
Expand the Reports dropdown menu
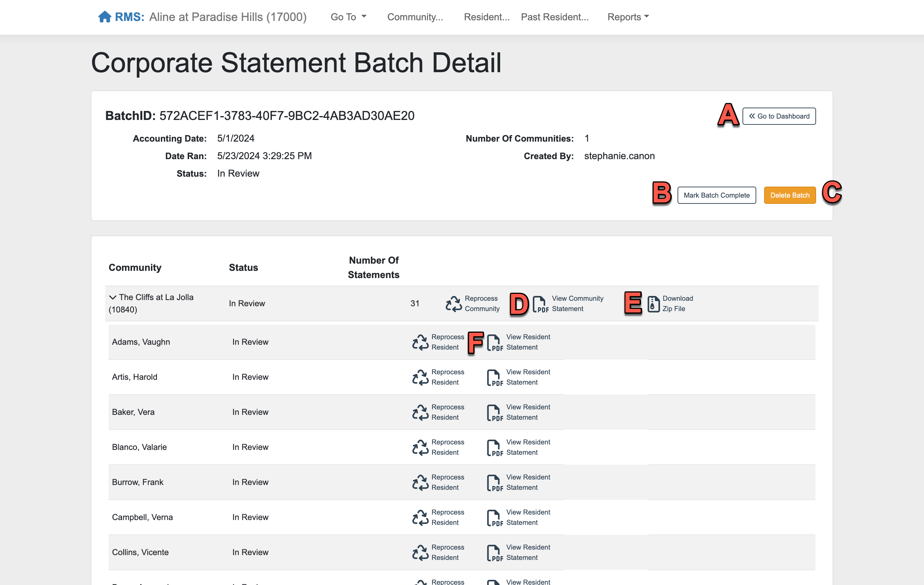(x=628, y=17)
